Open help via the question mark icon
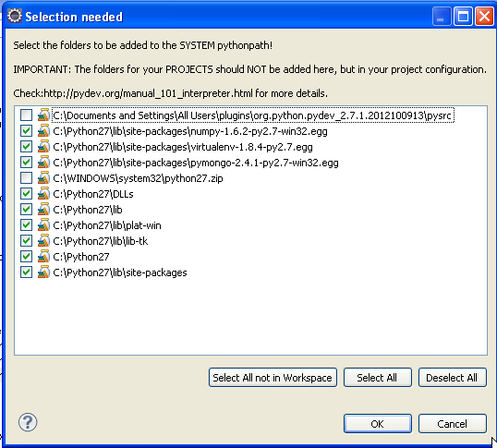Image resolution: width=497 pixels, height=448 pixels. (28, 422)
